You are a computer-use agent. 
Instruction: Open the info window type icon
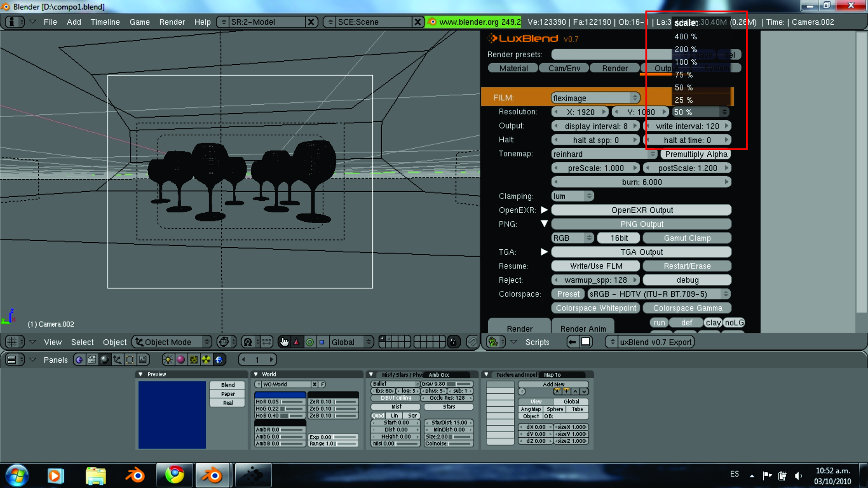point(14,22)
